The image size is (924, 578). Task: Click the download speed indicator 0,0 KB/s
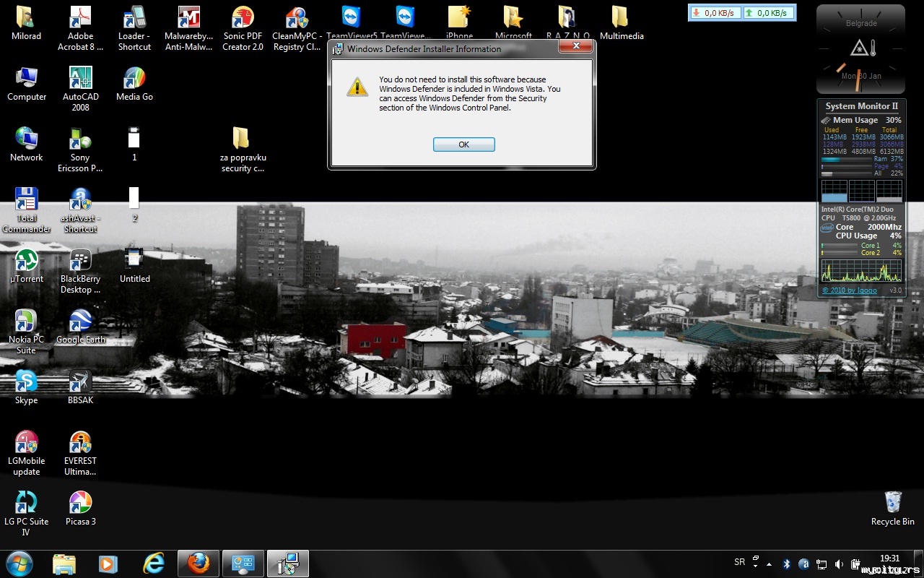[x=715, y=13]
